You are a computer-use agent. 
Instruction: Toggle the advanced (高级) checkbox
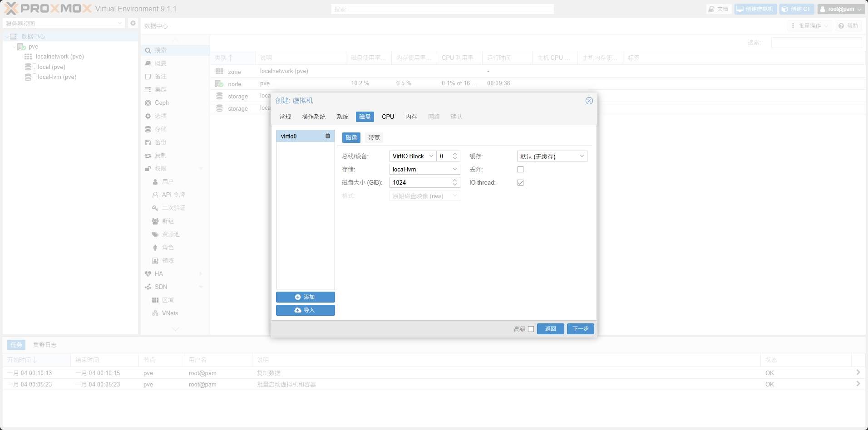[x=531, y=329]
